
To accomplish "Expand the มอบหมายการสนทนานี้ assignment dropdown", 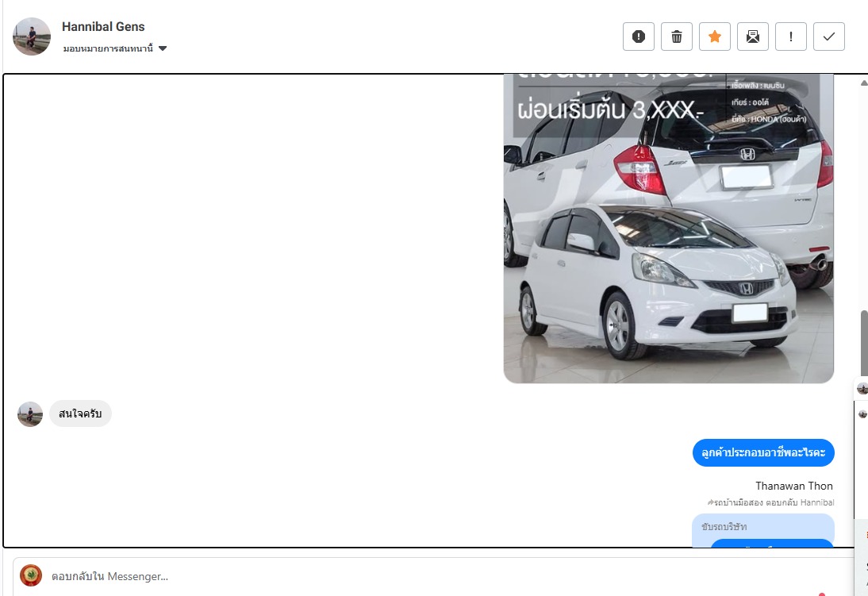I will coord(114,48).
